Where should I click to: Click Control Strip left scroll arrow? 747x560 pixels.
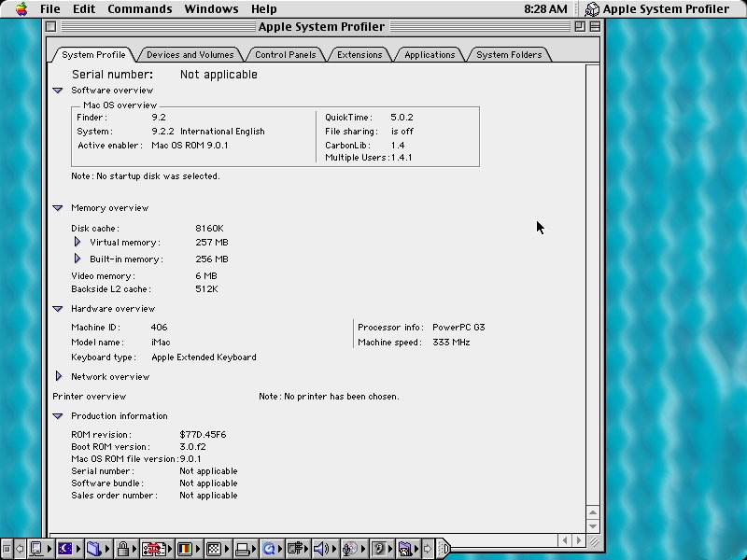pos(20,549)
